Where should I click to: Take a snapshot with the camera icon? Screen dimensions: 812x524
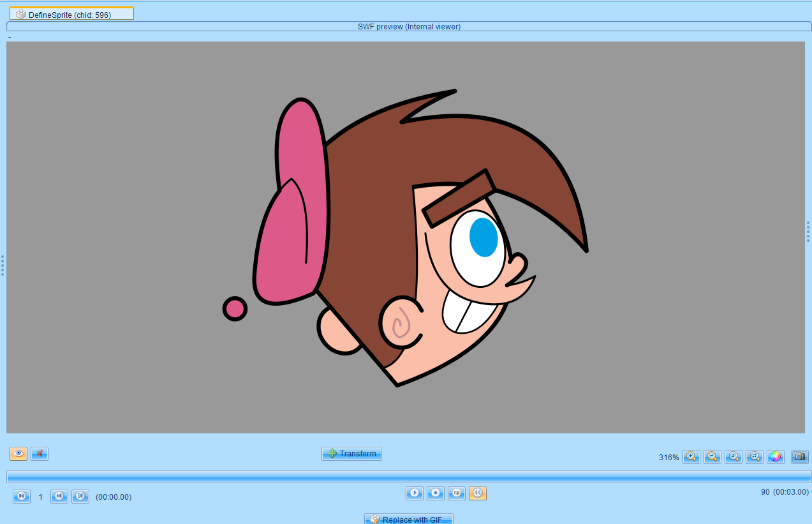(x=800, y=456)
